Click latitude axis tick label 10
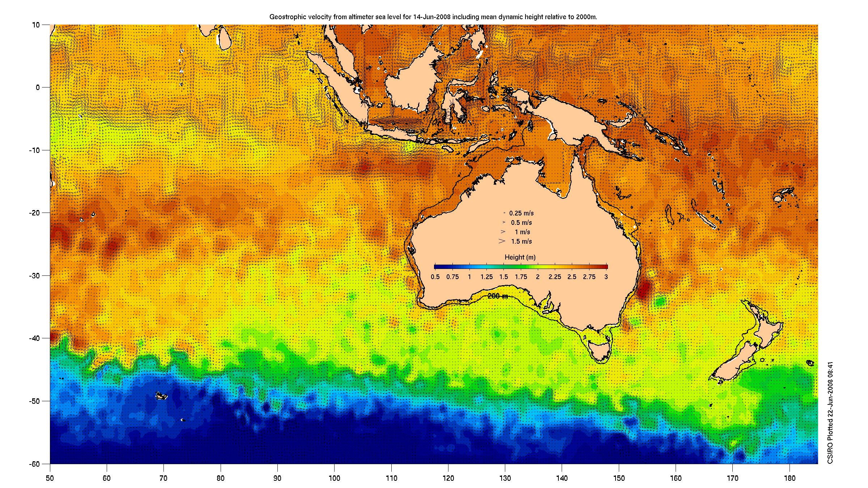Viewport: 868px width, 488px height. 36,25
